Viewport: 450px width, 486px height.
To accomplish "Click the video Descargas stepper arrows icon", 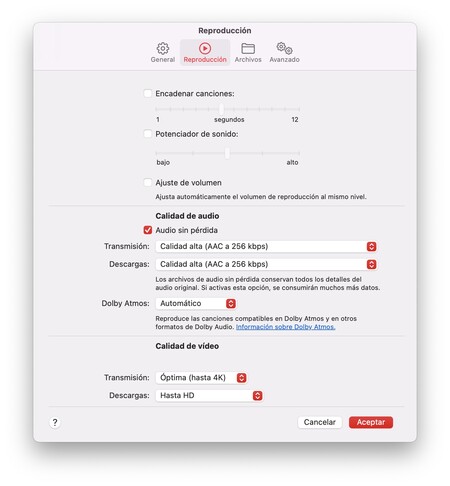I will [257, 396].
